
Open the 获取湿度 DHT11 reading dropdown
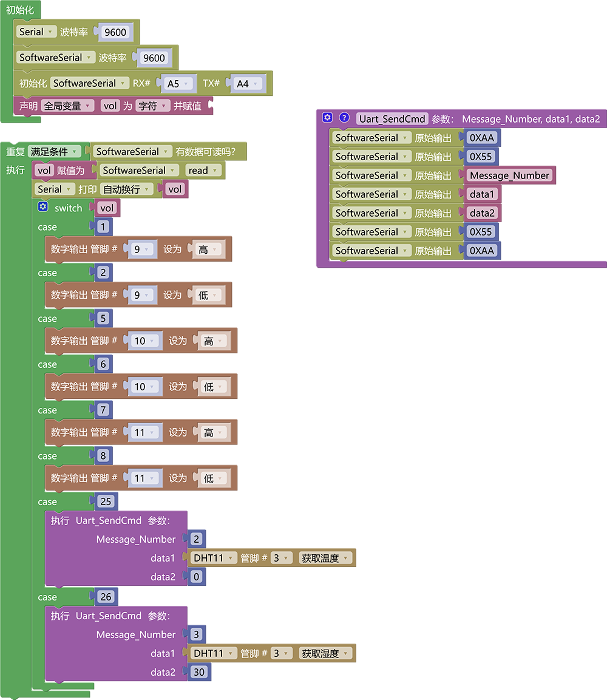click(x=325, y=654)
